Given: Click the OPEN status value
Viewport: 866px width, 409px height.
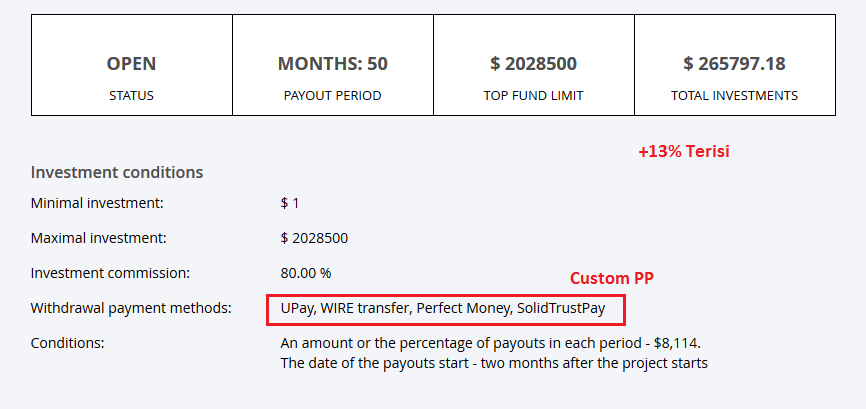Looking at the screenshot, I should (x=131, y=64).
